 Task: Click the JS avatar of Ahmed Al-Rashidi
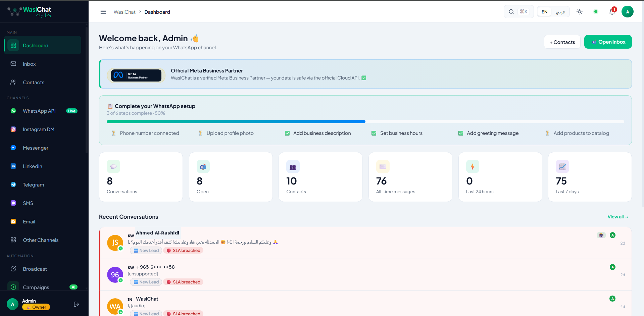pos(115,243)
